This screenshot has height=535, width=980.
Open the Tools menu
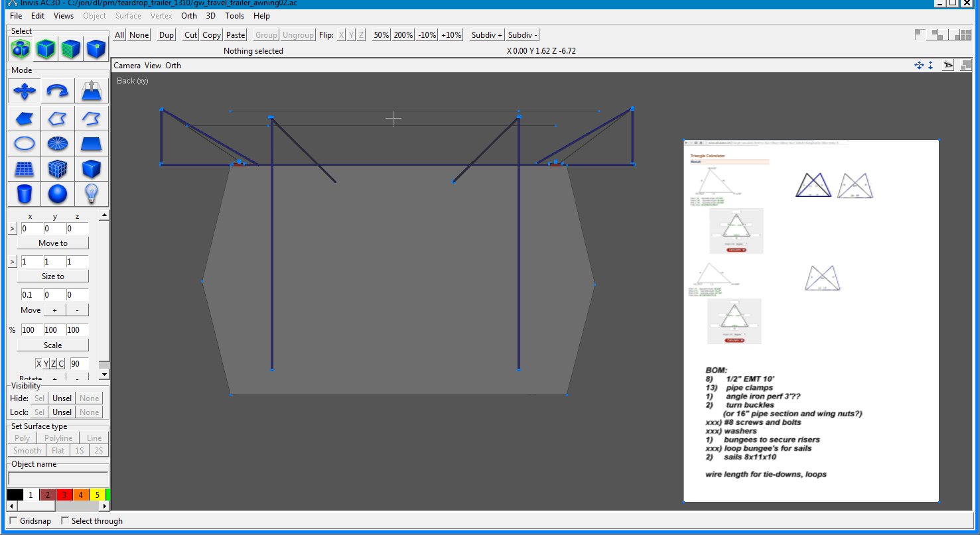point(234,16)
